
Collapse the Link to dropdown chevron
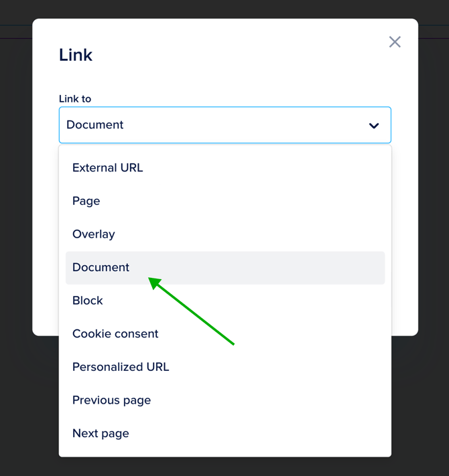click(x=373, y=125)
